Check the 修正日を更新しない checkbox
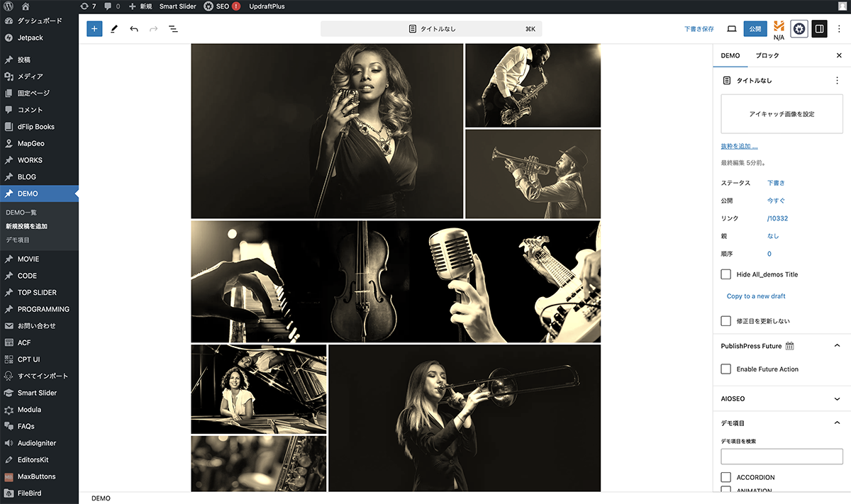This screenshot has width=851, height=504. [725, 321]
